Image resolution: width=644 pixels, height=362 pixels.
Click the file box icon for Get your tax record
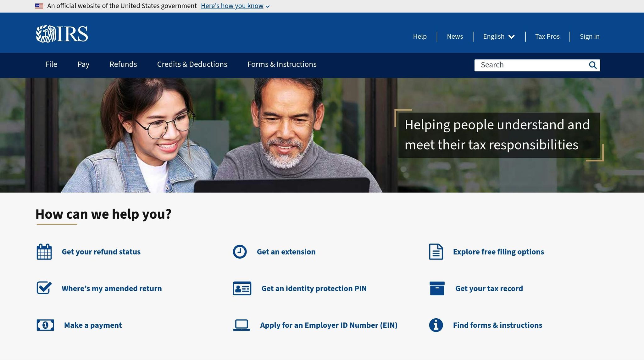click(x=437, y=288)
